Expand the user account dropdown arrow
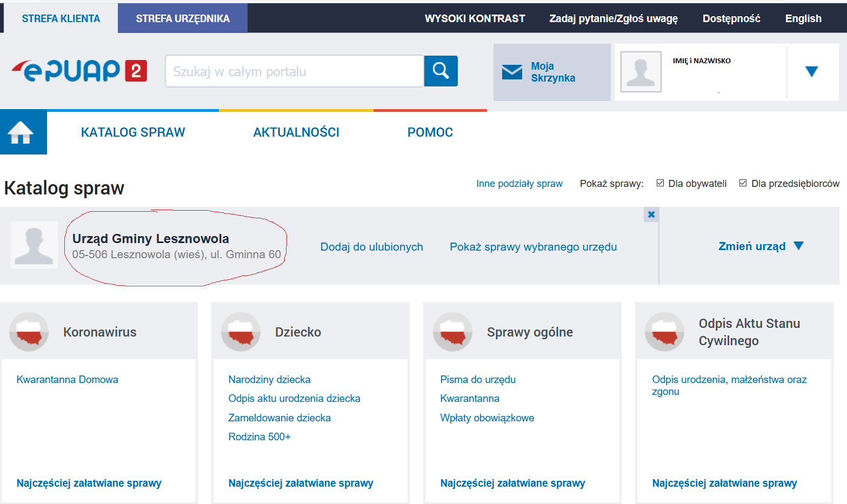 click(x=811, y=71)
